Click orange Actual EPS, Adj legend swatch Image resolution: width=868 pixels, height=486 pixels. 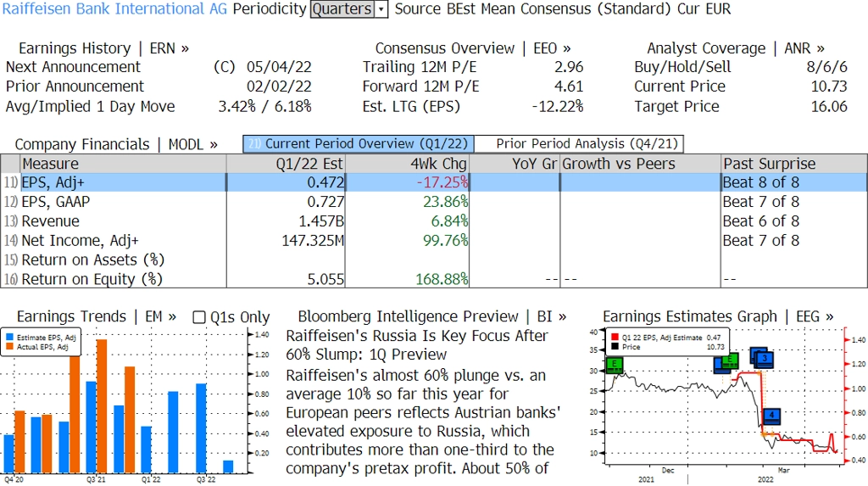(x=10, y=347)
